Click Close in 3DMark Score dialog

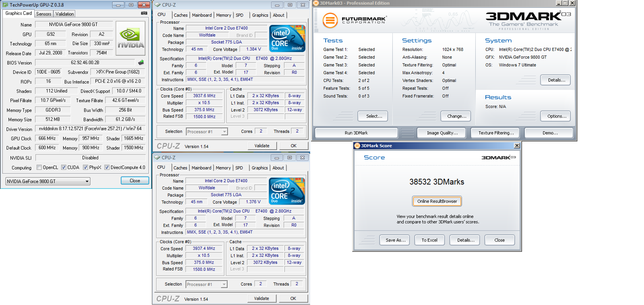point(500,240)
